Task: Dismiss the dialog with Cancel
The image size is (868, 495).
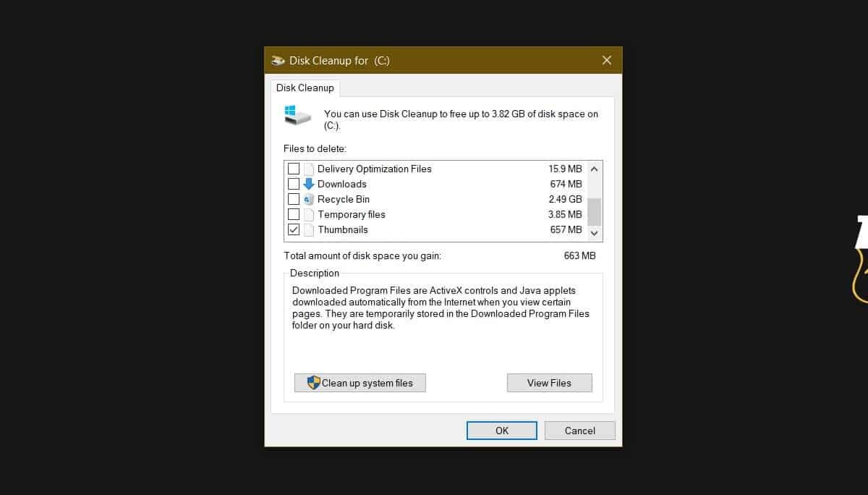Action: 579,430
